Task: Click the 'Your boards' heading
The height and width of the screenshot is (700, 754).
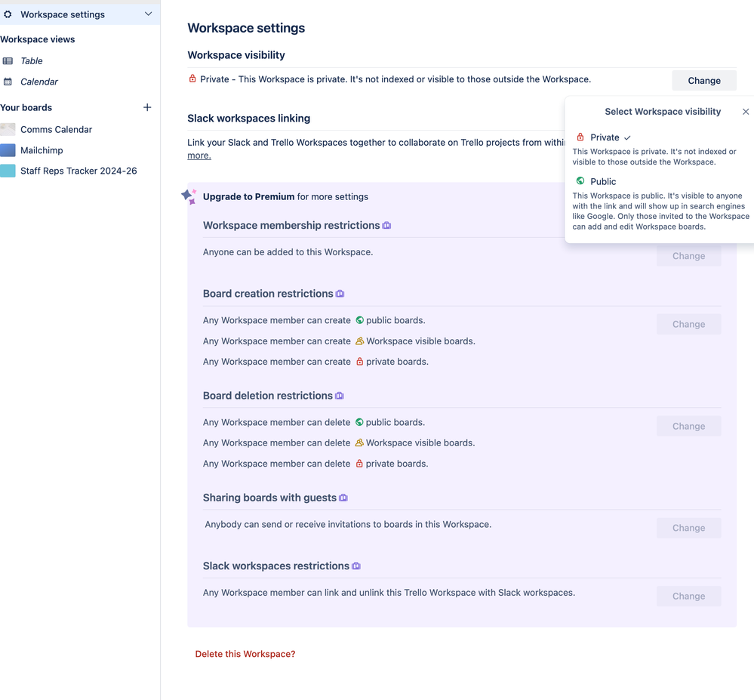Action: pyautogui.click(x=26, y=108)
